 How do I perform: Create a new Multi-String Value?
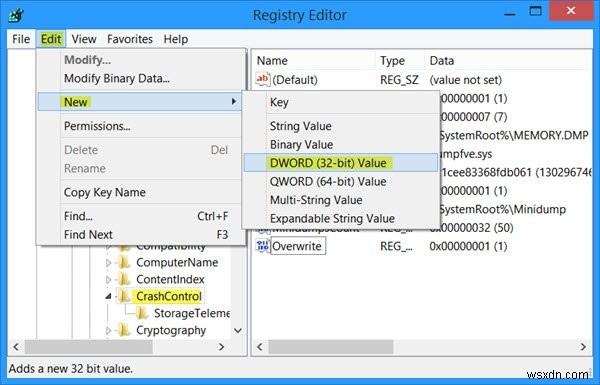(341, 200)
